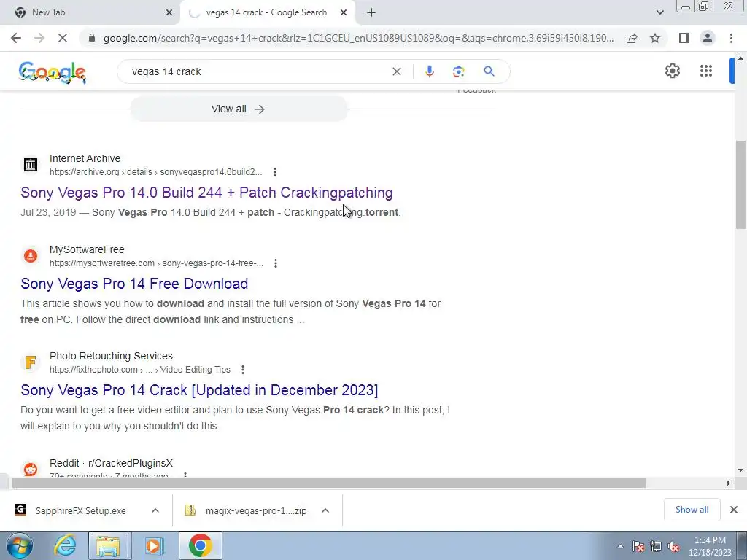Bookmark this page with the star icon

coord(655,38)
